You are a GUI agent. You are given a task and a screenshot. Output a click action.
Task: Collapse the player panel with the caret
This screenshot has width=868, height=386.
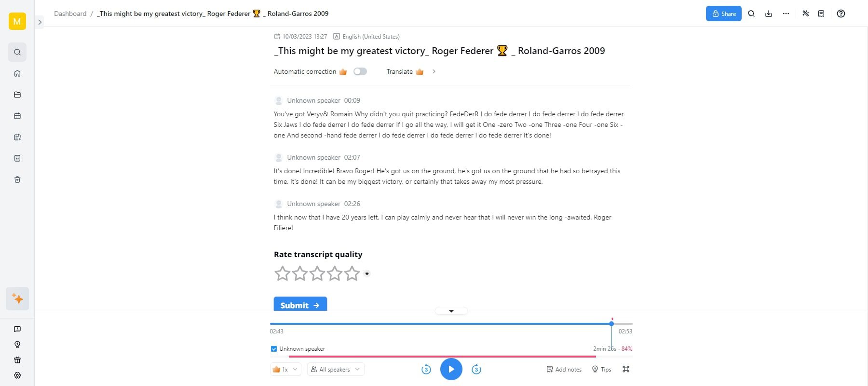(451, 311)
